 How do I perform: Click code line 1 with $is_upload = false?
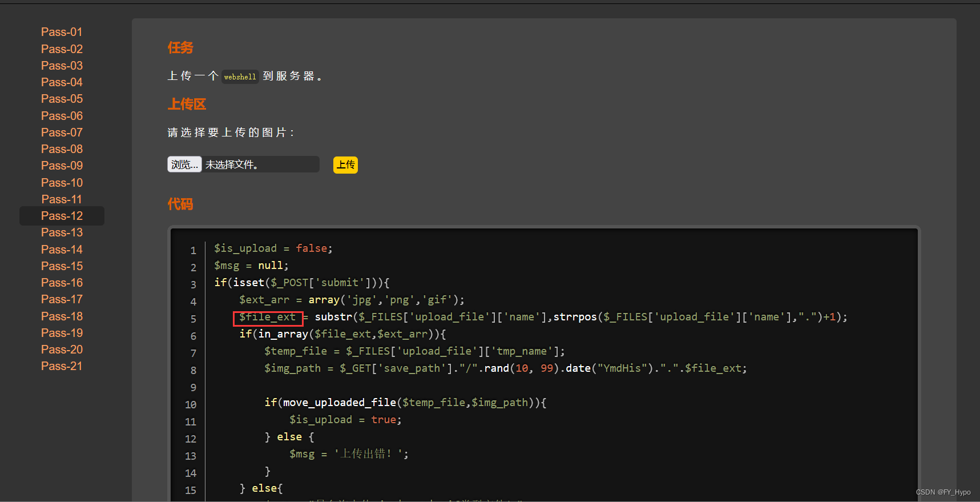point(273,248)
